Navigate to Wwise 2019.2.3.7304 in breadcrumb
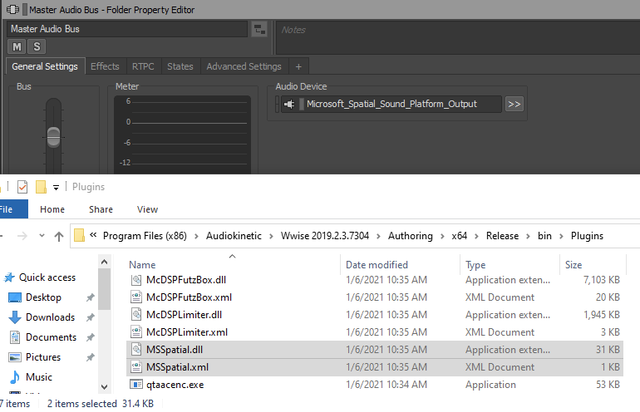Screen dimensions: 640x412 [324, 236]
